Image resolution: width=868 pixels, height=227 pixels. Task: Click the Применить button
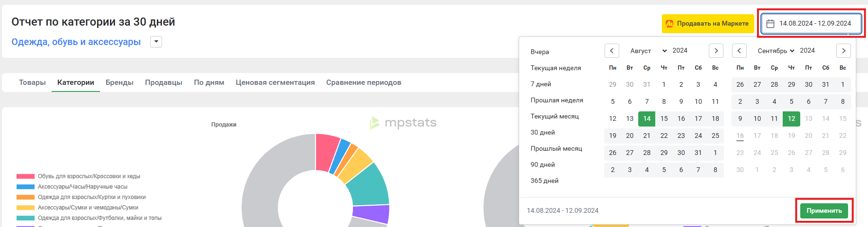coord(824,211)
